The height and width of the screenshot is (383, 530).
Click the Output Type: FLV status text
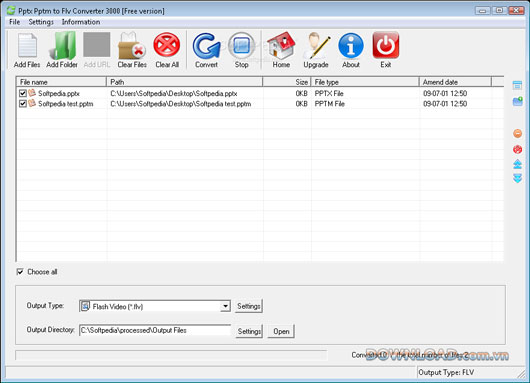click(446, 372)
